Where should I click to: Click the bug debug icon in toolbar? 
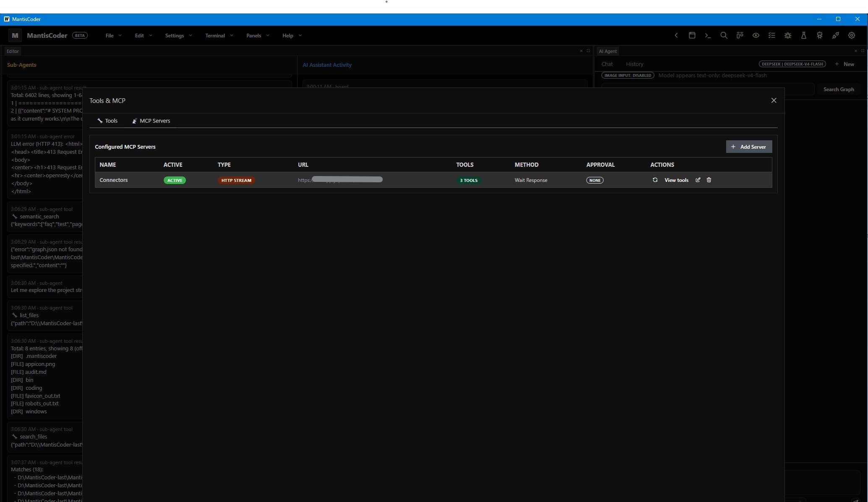pyautogui.click(x=788, y=36)
